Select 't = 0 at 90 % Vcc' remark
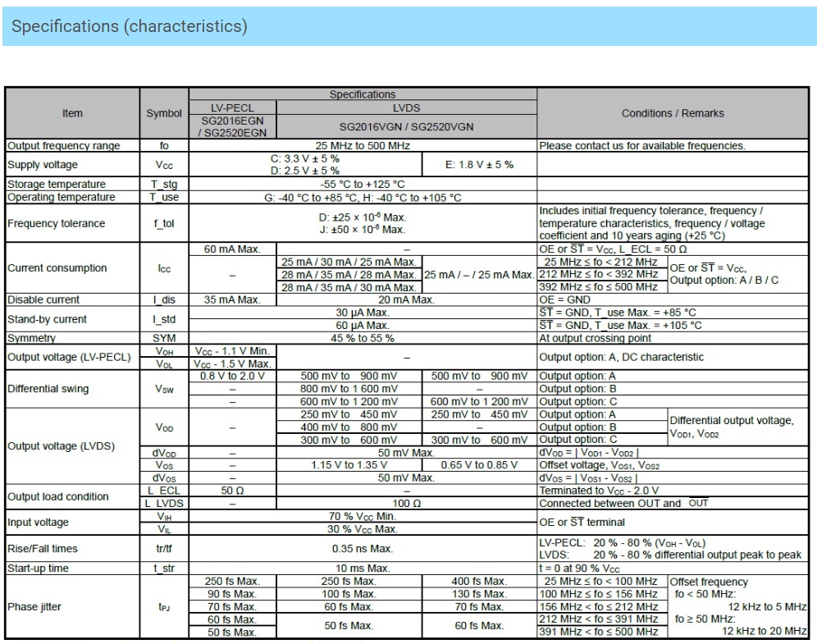 coord(579,569)
